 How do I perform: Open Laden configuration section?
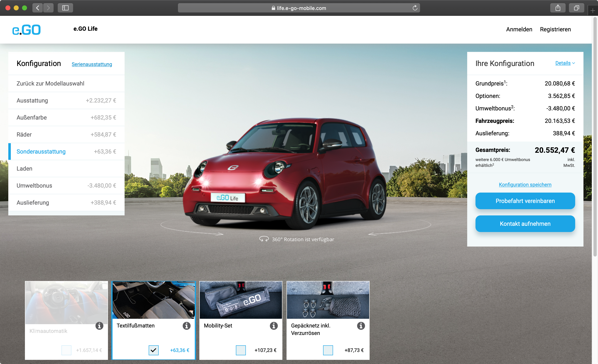click(x=66, y=169)
